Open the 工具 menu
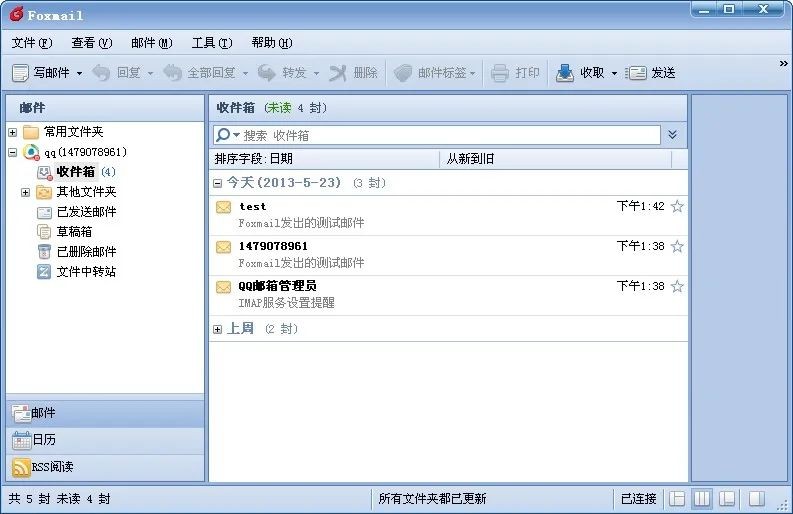Screen dimensions: 793x514 (211, 43)
